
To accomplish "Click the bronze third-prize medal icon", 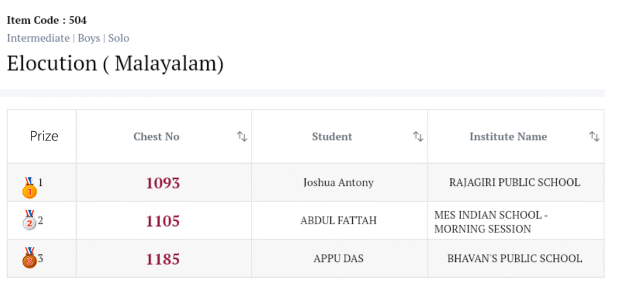I will [30, 258].
